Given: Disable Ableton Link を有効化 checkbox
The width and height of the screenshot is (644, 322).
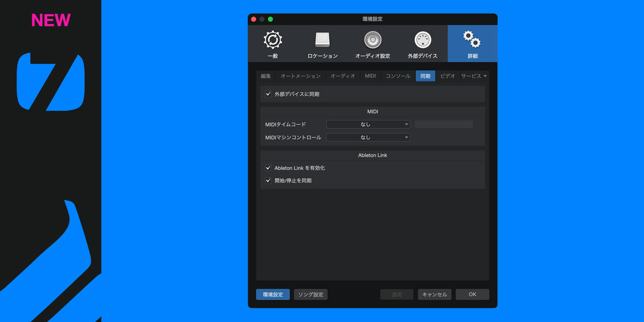Looking at the screenshot, I should (x=268, y=168).
